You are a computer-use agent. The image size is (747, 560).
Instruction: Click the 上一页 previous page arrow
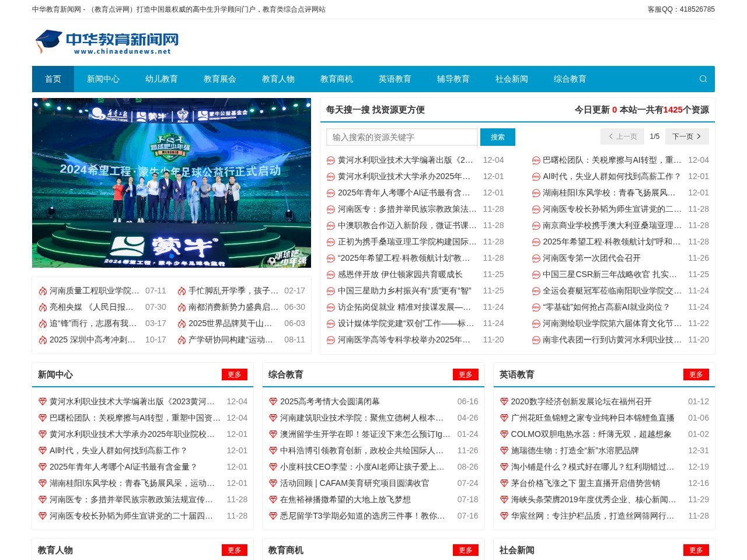(622, 136)
